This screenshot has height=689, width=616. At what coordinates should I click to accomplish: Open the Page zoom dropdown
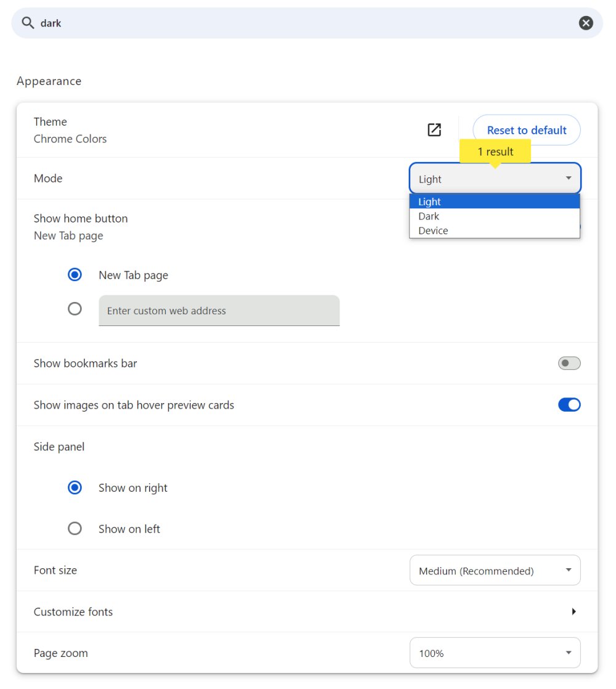click(495, 652)
